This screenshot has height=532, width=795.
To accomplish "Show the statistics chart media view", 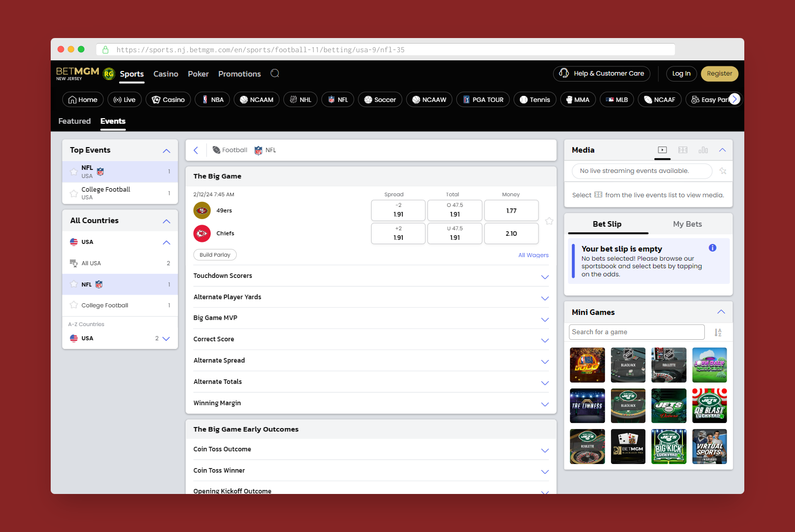I will click(703, 150).
